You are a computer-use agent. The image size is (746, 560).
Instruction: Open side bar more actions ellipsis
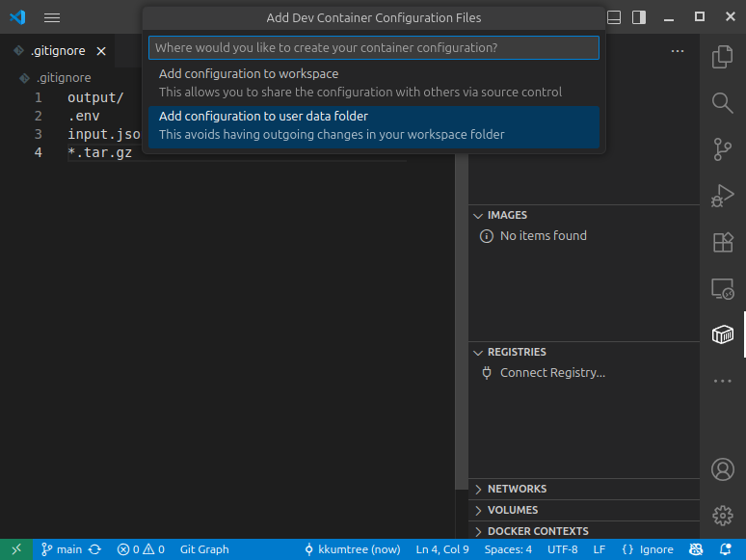pos(677,51)
